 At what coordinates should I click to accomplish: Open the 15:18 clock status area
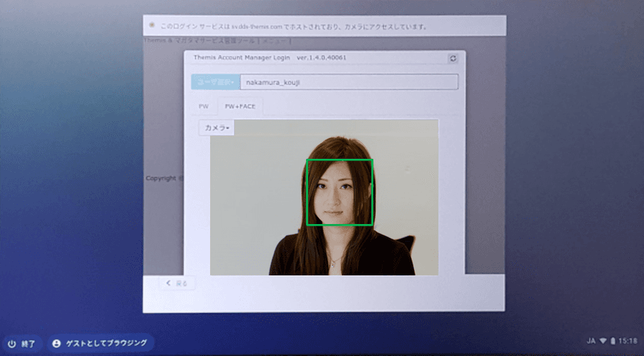click(628, 339)
